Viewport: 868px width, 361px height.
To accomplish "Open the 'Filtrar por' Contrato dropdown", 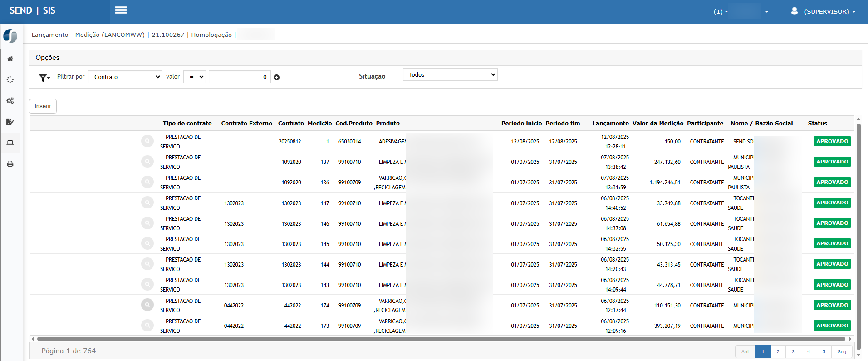I will pos(125,77).
